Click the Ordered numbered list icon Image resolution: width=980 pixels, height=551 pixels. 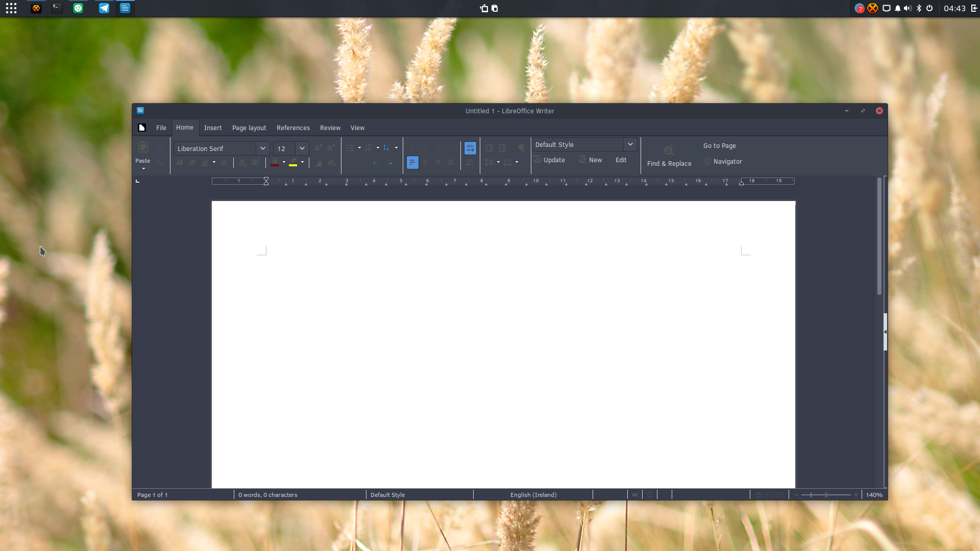tap(369, 148)
